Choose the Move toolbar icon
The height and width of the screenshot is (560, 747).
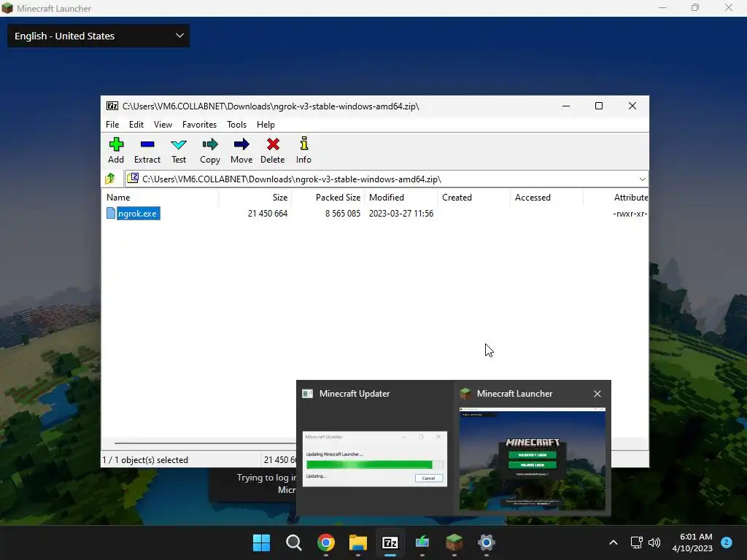click(241, 150)
